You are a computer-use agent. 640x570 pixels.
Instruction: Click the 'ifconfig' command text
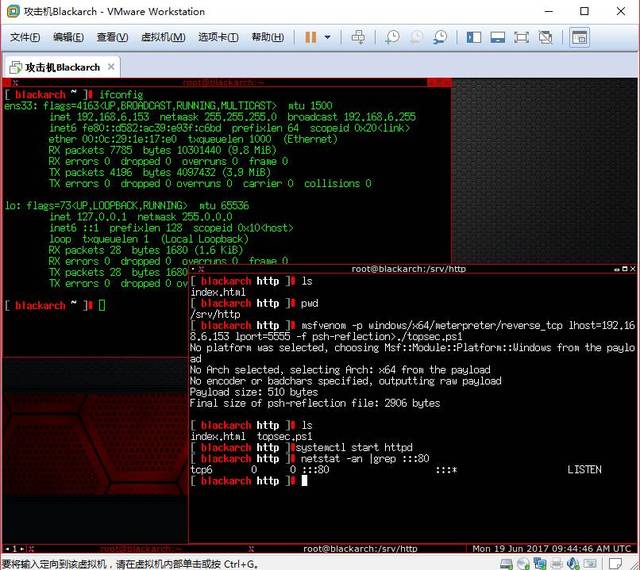point(121,95)
